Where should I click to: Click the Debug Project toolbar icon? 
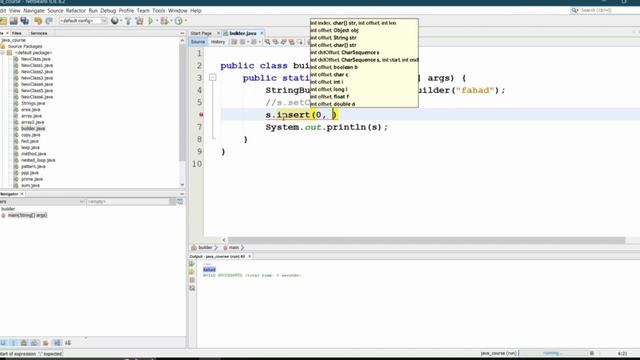(164, 21)
